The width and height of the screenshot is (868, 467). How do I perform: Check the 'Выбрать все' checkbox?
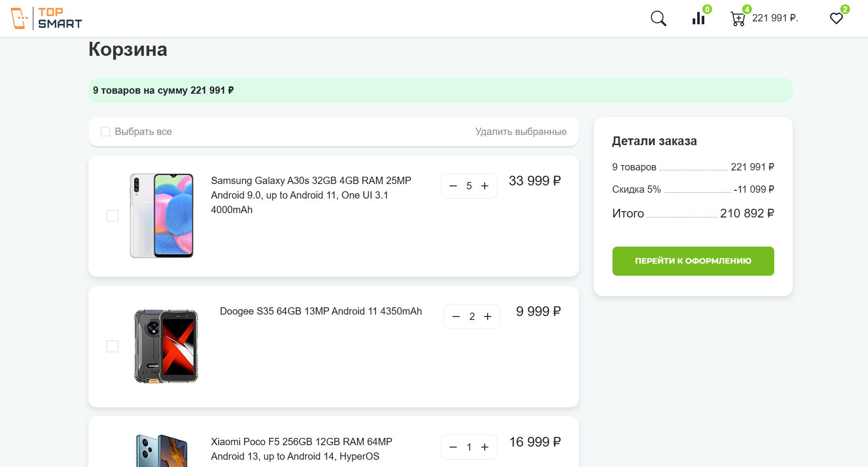click(105, 132)
